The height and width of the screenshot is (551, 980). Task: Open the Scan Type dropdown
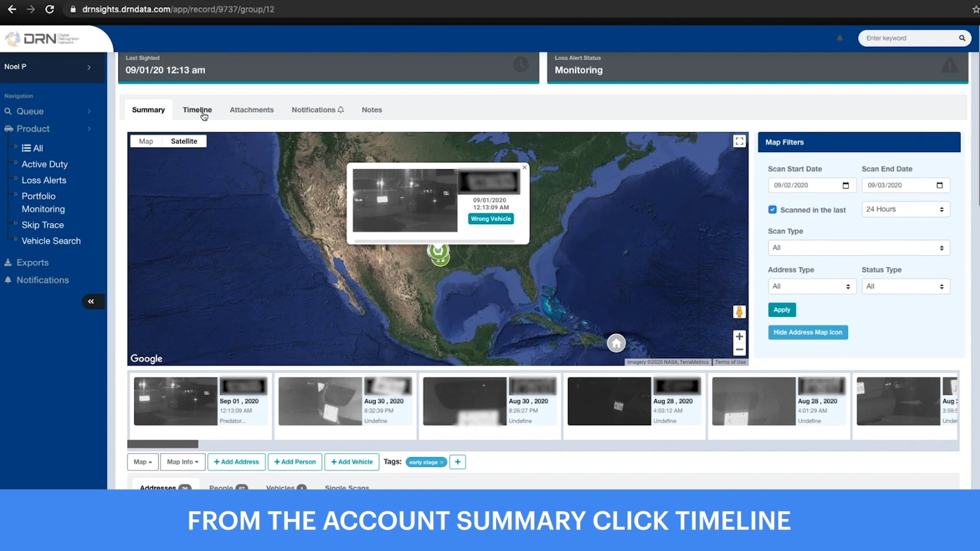[x=858, y=248]
